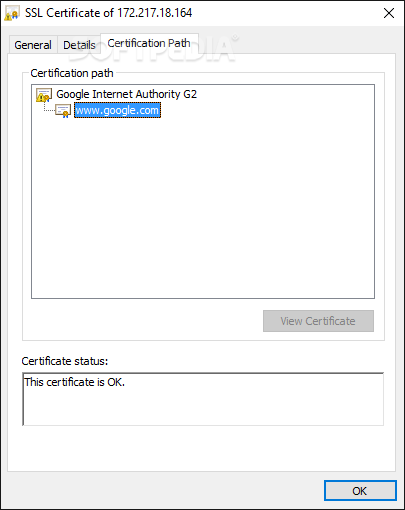Click the certificate icon beside www.google.com
The image size is (405, 510).
pyautogui.click(x=63, y=111)
